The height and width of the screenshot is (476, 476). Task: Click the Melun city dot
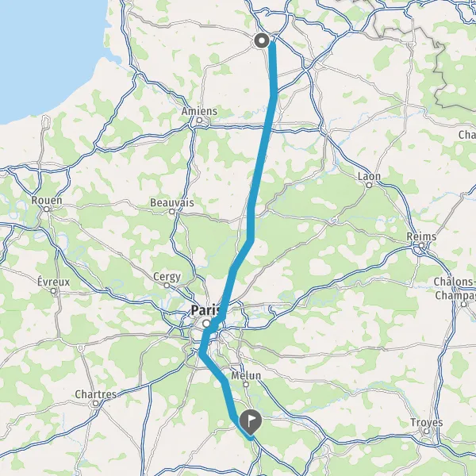(x=246, y=385)
